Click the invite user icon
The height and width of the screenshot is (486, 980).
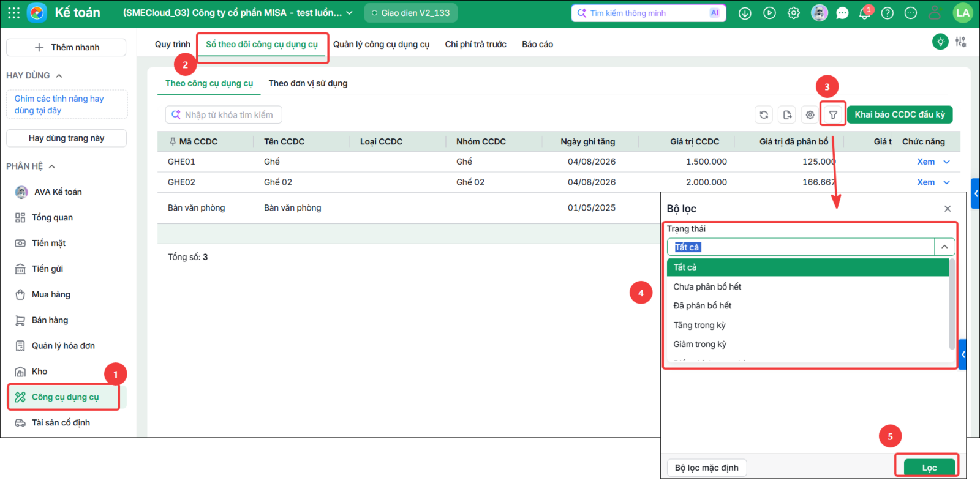[x=935, y=13]
